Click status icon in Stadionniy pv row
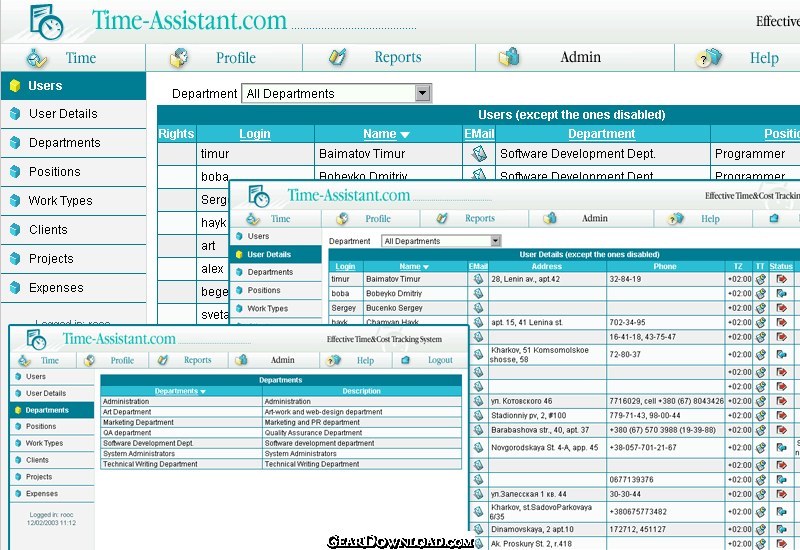The height and width of the screenshot is (550, 800). pos(781,415)
